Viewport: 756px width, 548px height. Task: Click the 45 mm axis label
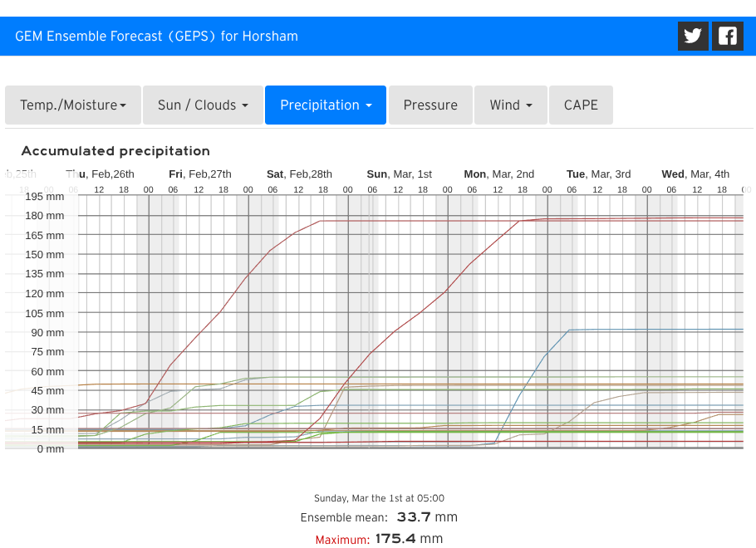[47, 391]
